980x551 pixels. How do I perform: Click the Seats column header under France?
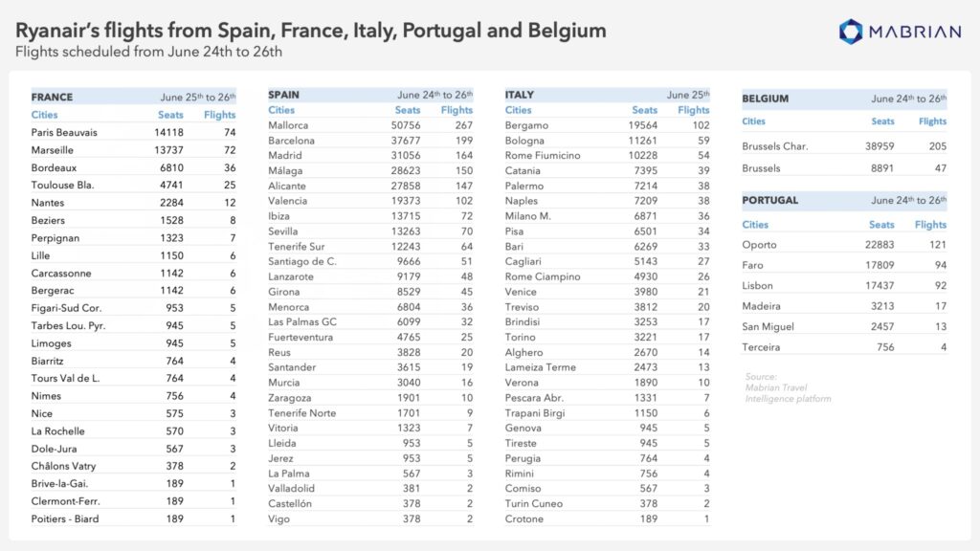tap(170, 115)
